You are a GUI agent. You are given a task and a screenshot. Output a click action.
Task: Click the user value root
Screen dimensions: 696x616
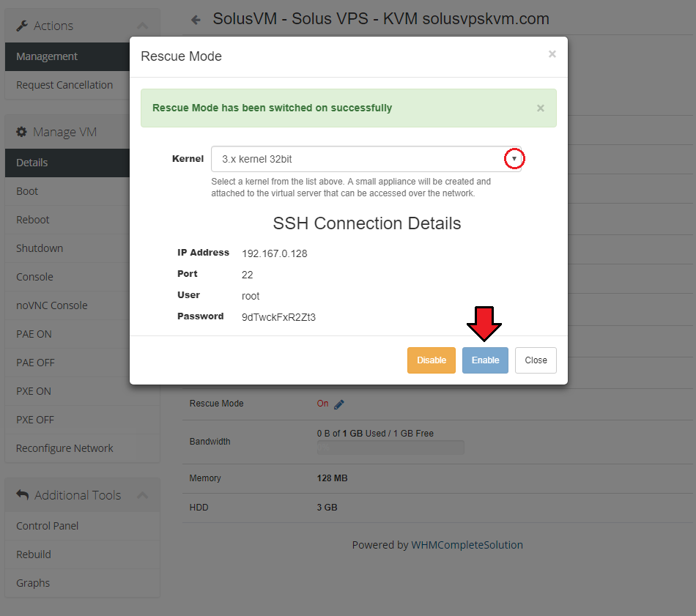coord(251,297)
